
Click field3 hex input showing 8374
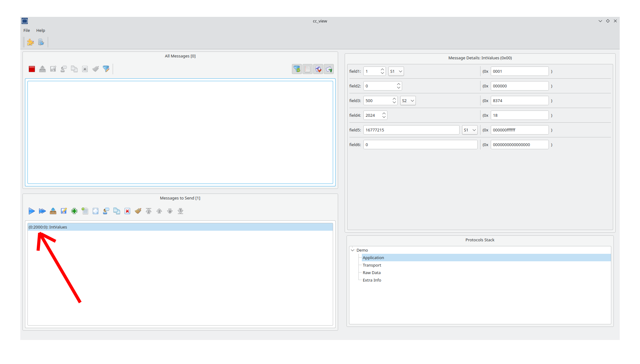coord(519,101)
